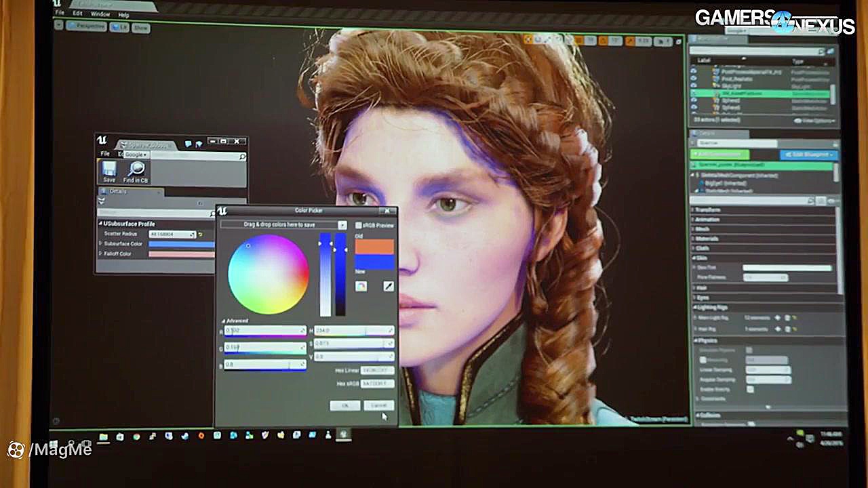Click inside the color wheel
This screenshot has width=868, height=488.
[x=269, y=274]
